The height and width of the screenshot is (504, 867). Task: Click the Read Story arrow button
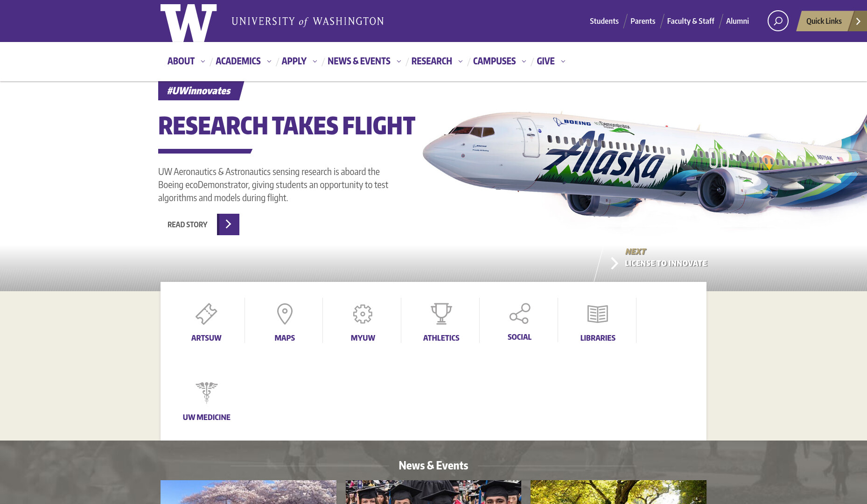pyautogui.click(x=228, y=224)
